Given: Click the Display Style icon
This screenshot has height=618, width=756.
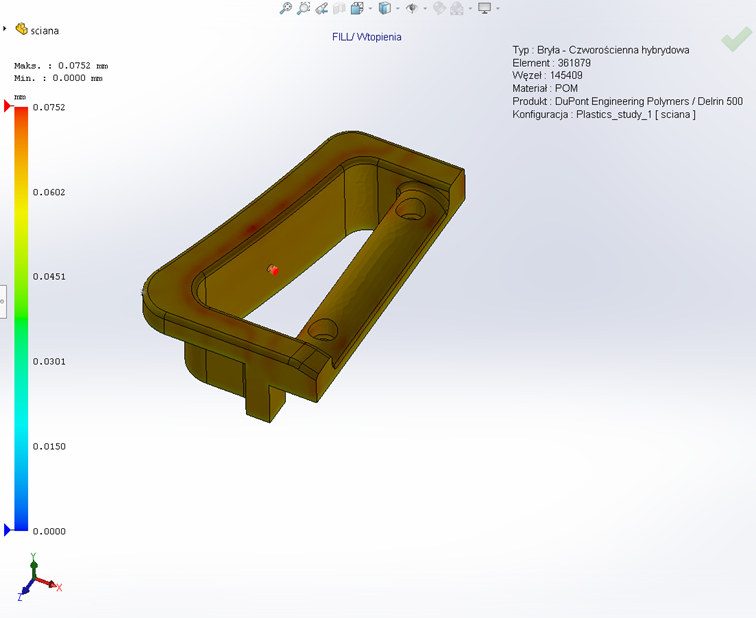Looking at the screenshot, I should (x=384, y=8).
